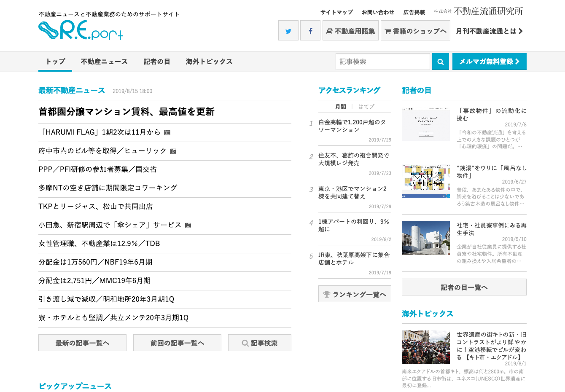The image size is (565, 392).
Task: Open article PPP/PFI研修の参加者募集
Action: [x=97, y=169]
